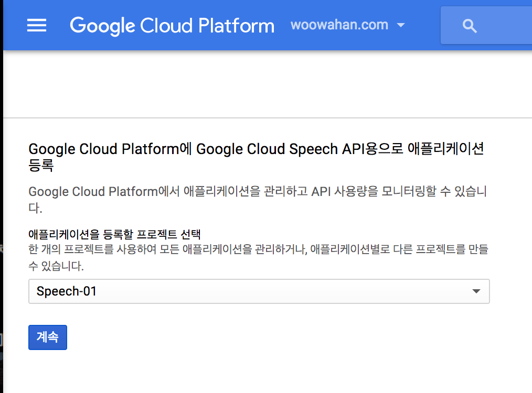The image size is (532, 393).
Task: Click the arrow inside the Speech-01 combo box
Action: 476,291
